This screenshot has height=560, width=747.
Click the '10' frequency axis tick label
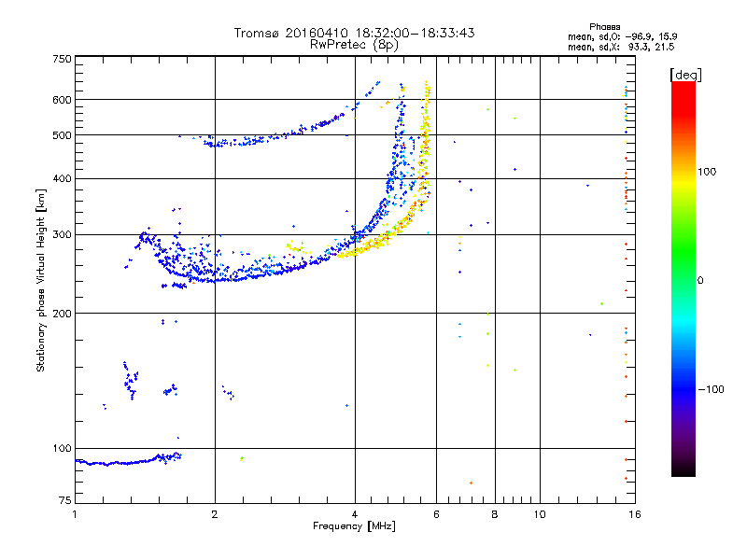point(540,514)
